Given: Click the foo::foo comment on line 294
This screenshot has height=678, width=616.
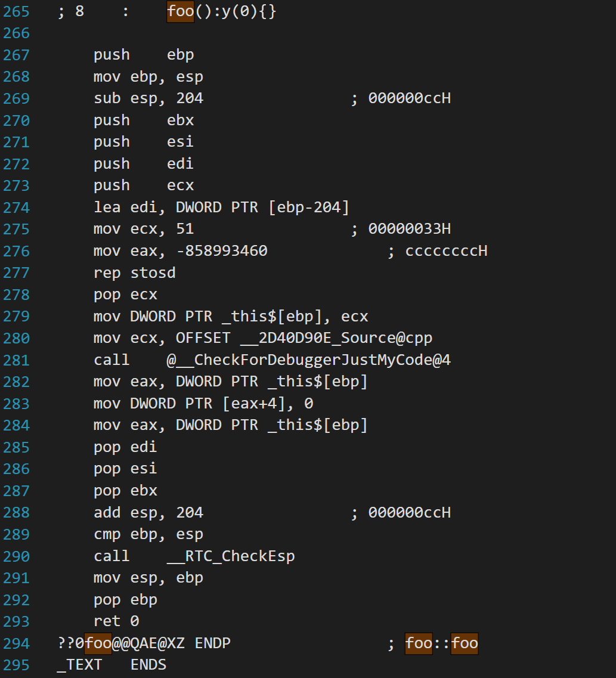Looking at the screenshot, I should coord(441,643).
